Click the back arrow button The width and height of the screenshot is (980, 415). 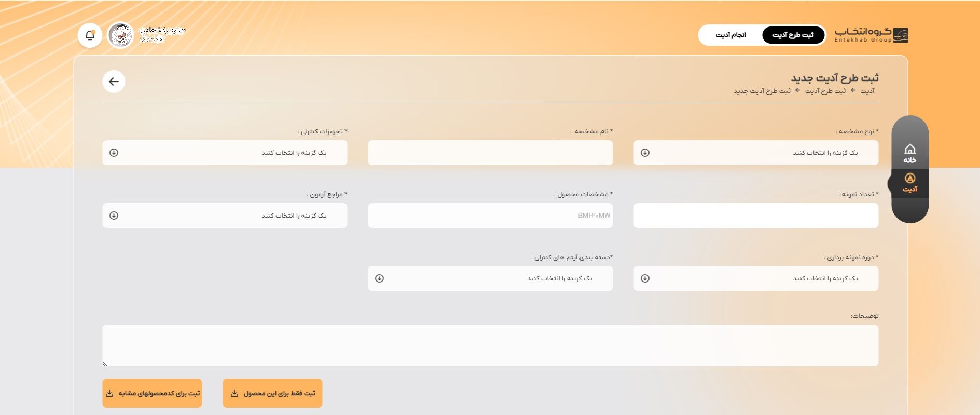click(x=114, y=82)
